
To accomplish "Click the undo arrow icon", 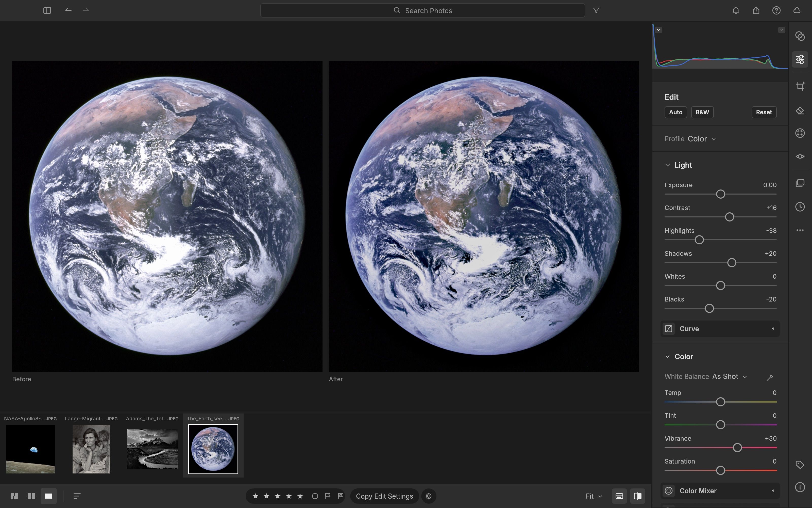I will coord(68,10).
